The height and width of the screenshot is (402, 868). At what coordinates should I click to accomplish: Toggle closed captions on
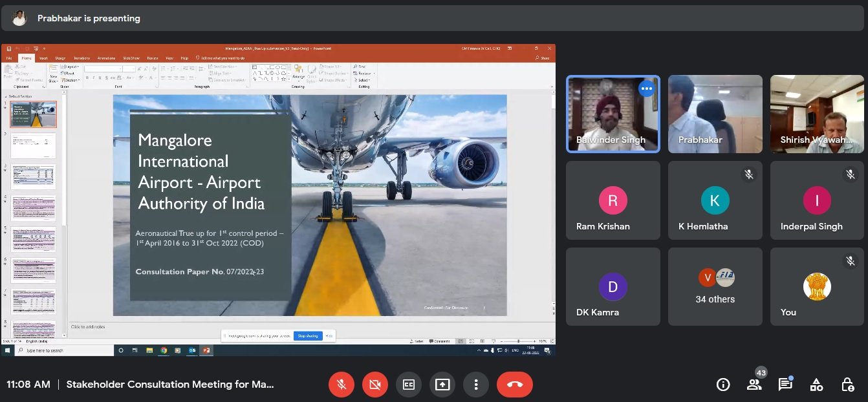point(409,385)
